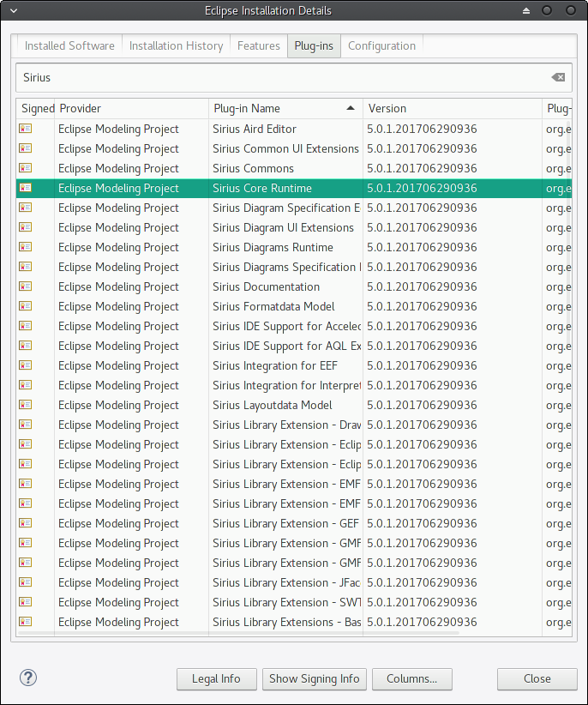The width and height of the screenshot is (588, 705).
Task: Select the Sirius Commons plug-in name
Action: point(254,168)
